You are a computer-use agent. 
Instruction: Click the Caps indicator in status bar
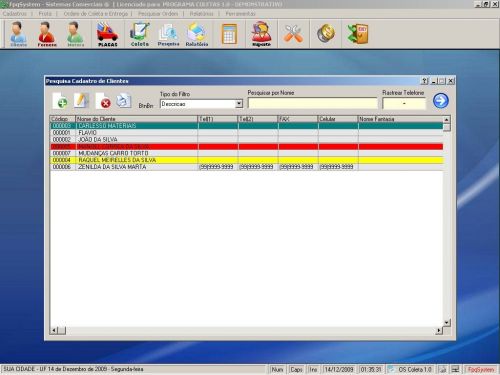296,369
